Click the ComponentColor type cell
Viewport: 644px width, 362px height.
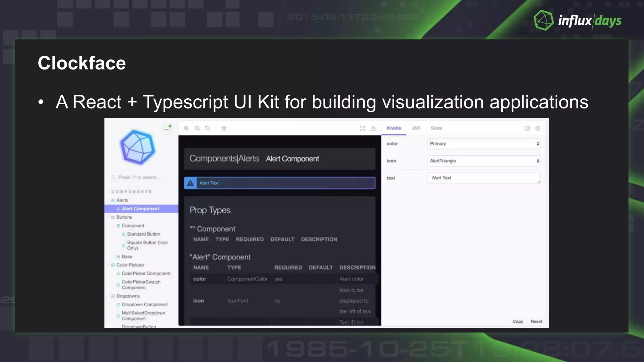[247, 279]
